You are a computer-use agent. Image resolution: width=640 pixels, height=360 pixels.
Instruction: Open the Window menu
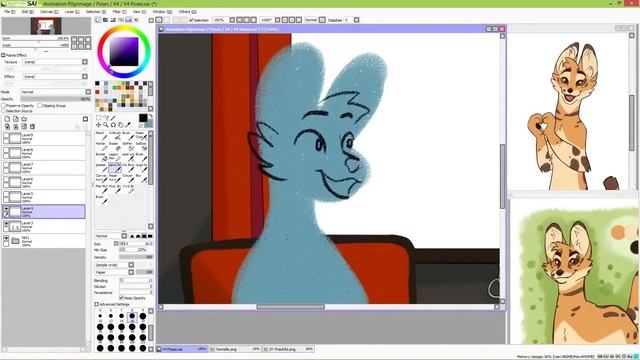click(x=162, y=12)
